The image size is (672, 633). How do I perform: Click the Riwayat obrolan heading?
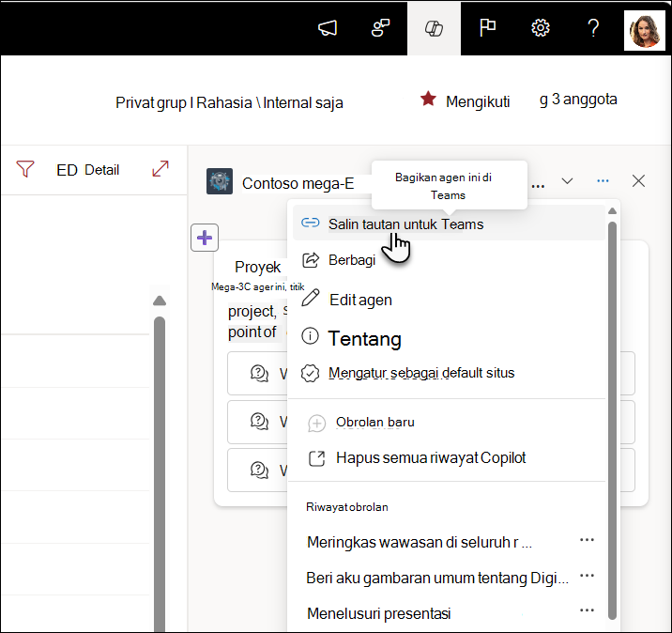coord(346,507)
